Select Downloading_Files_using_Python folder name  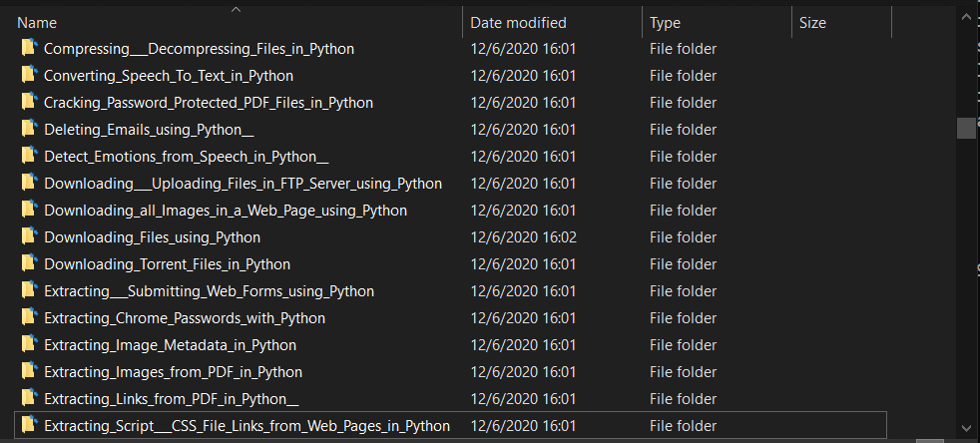(152, 237)
